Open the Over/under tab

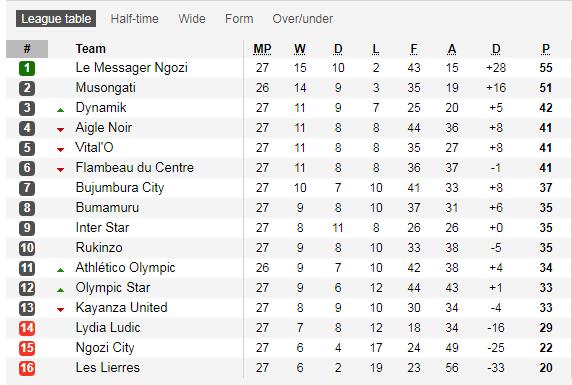point(303,19)
